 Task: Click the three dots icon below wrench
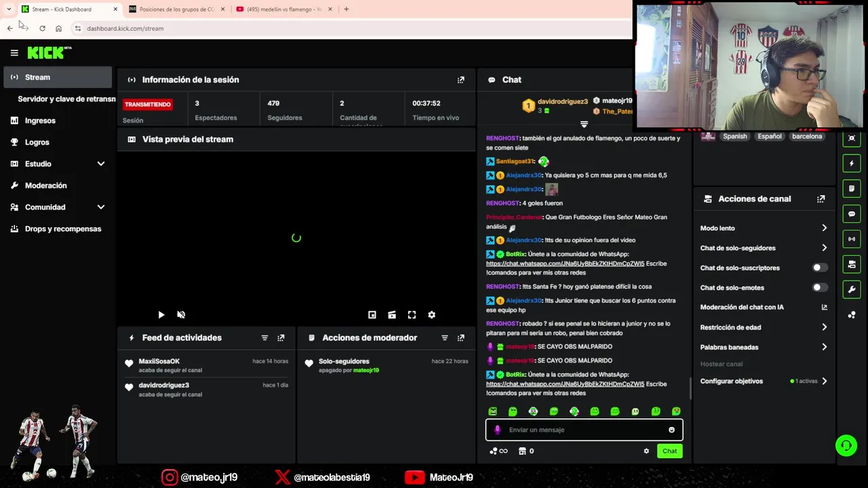pyautogui.click(x=852, y=315)
